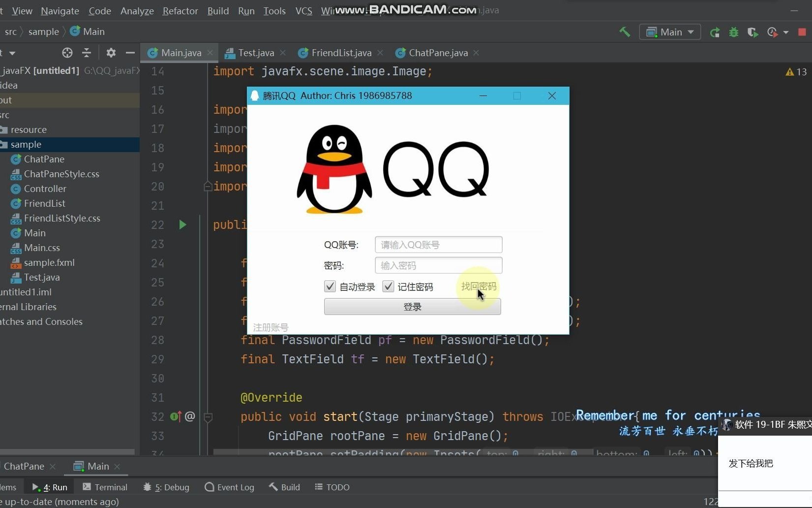Open the Event Log tool window

(229, 487)
